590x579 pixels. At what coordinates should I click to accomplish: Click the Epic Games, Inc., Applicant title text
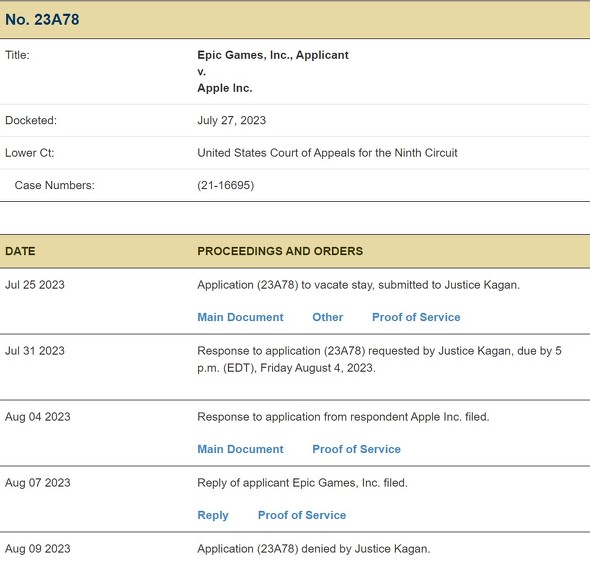point(273,55)
